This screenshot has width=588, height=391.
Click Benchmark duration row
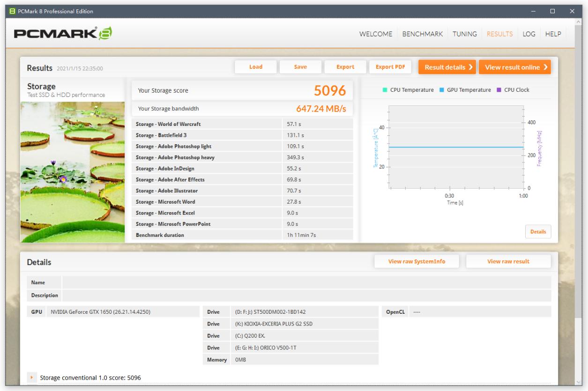pyautogui.click(x=243, y=235)
